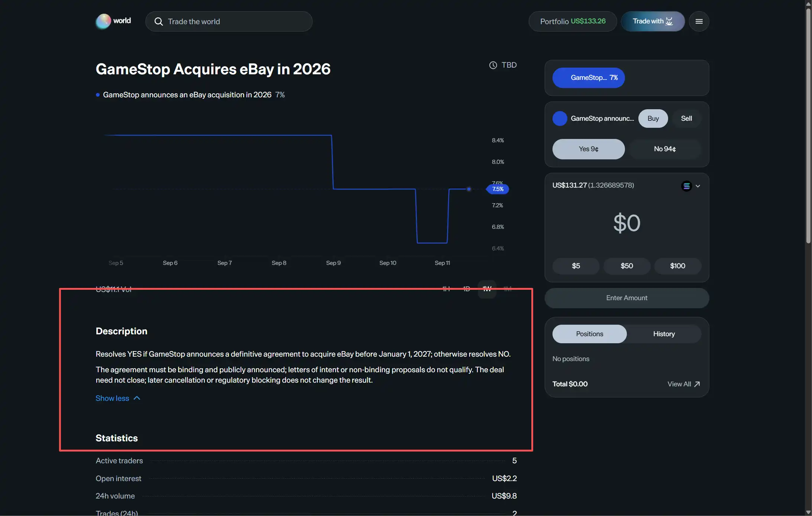Screen dimensions: 812x516
Task: Collapse description with Show less
Action: click(118, 398)
